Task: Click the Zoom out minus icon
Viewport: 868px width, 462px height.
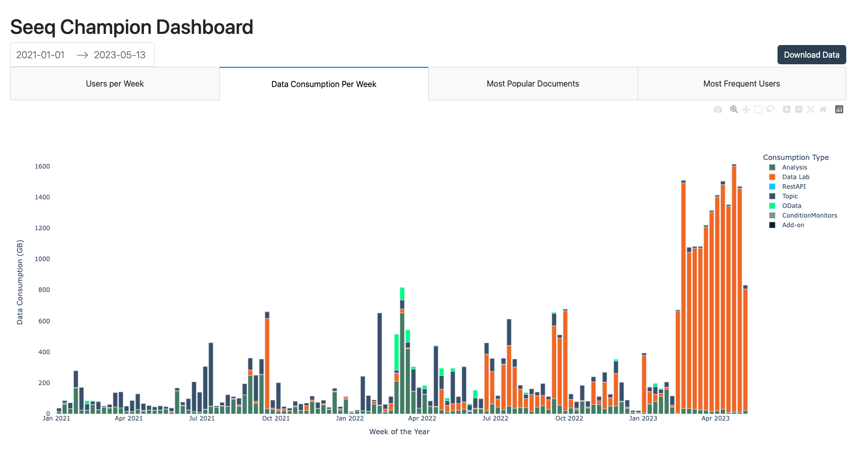Action: [799, 109]
